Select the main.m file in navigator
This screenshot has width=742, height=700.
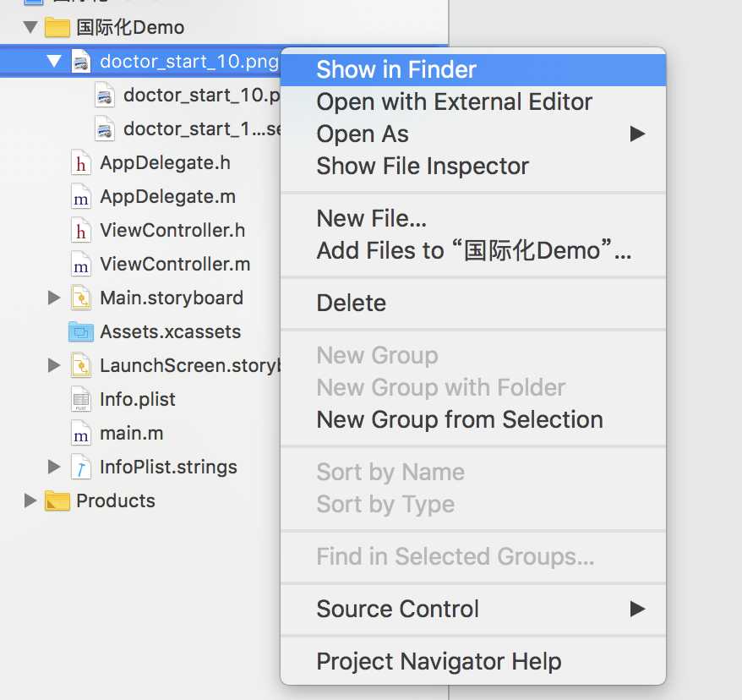(x=132, y=433)
